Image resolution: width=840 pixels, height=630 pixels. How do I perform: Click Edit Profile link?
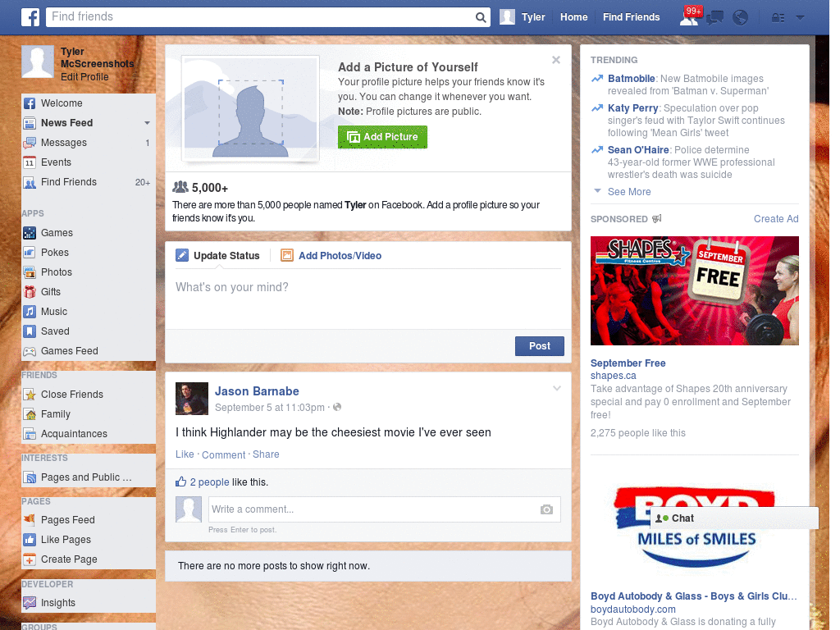84,76
